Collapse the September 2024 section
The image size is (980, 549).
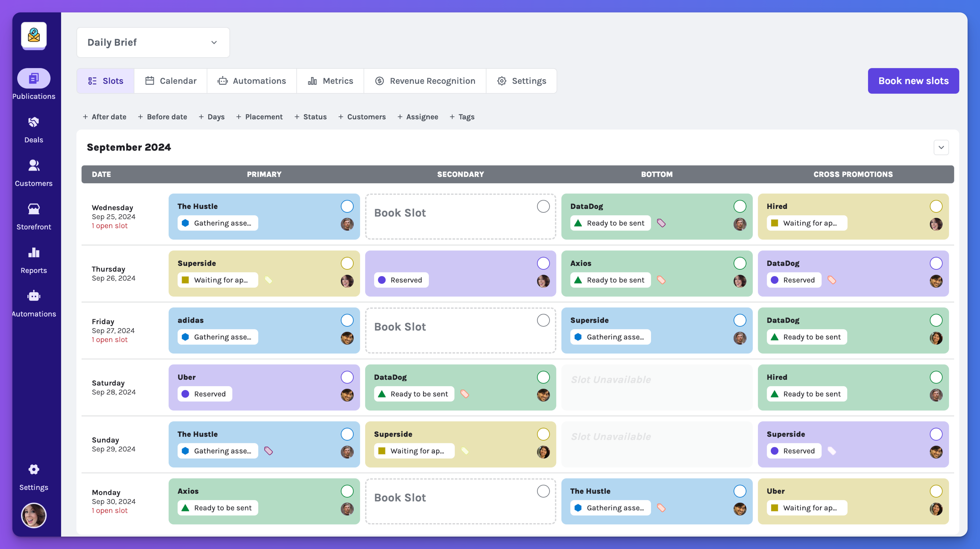[x=941, y=148]
